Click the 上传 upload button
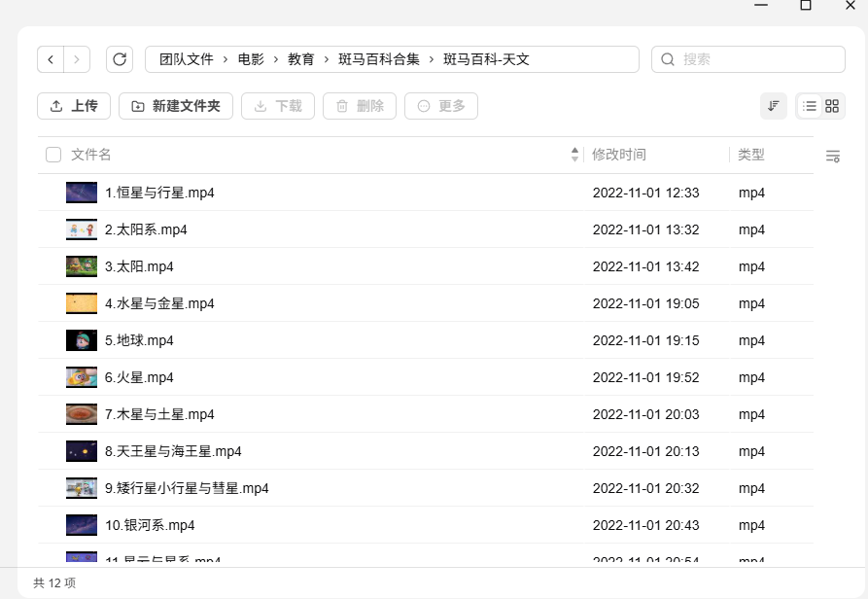868x599 pixels. click(x=74, y=106)
